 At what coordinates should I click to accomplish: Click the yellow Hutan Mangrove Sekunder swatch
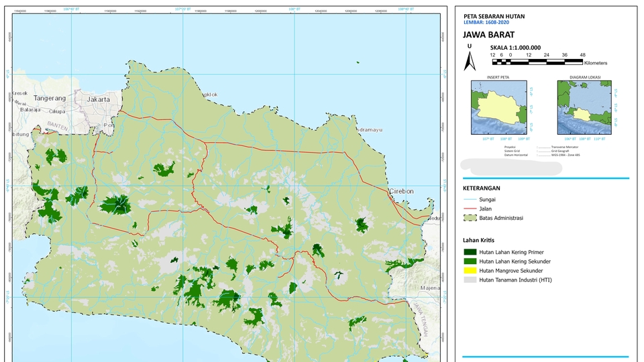(470, 270)
